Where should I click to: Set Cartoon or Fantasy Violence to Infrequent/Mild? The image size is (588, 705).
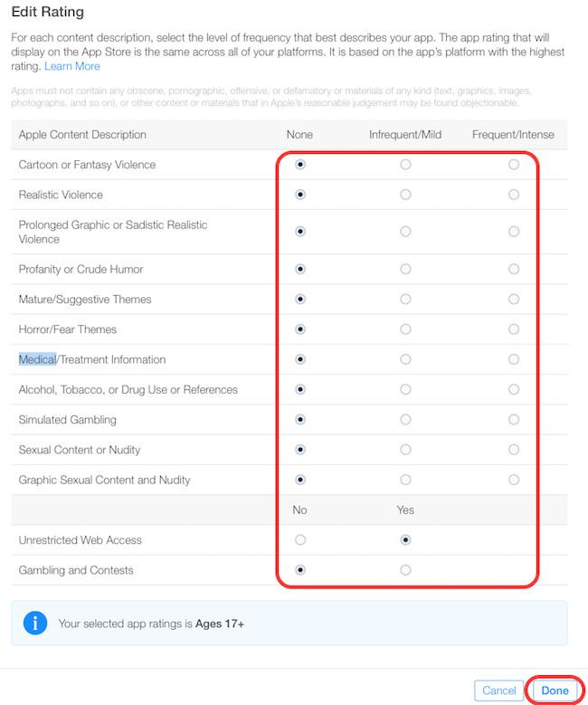pyautogui.click(x=405, y=165)
